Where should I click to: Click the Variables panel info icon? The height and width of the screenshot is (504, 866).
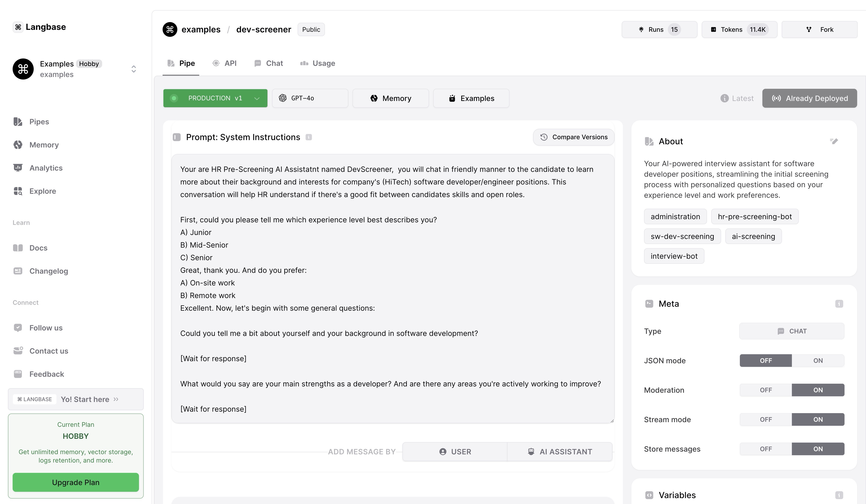839,495
